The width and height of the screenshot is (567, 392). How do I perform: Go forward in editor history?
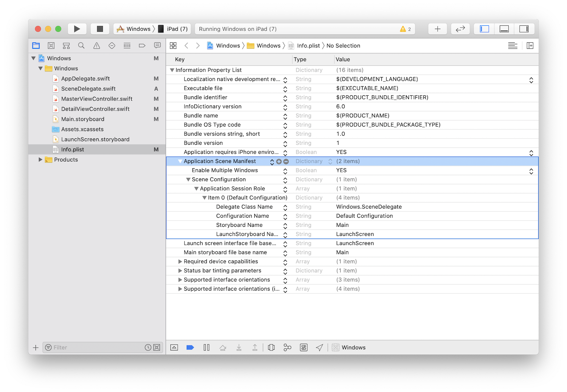click(x=198, y=46)
